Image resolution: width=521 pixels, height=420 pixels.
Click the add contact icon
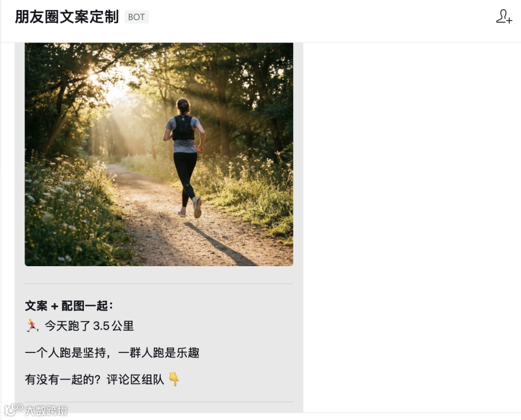coord(504,16)
